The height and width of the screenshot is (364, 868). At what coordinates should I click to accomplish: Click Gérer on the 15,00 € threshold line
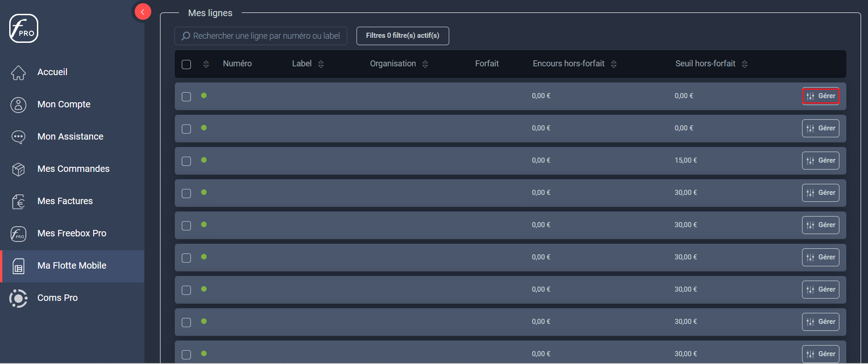click(x=820, y=160)
